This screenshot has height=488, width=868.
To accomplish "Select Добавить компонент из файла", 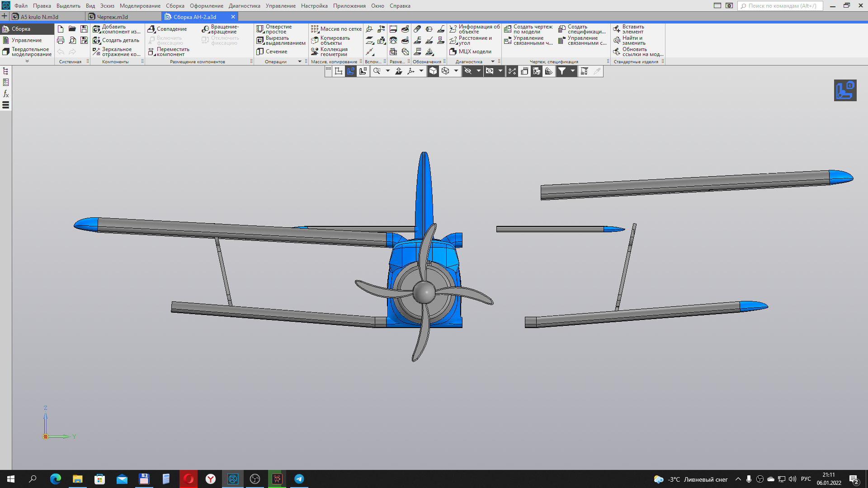I will pos(117,29).
